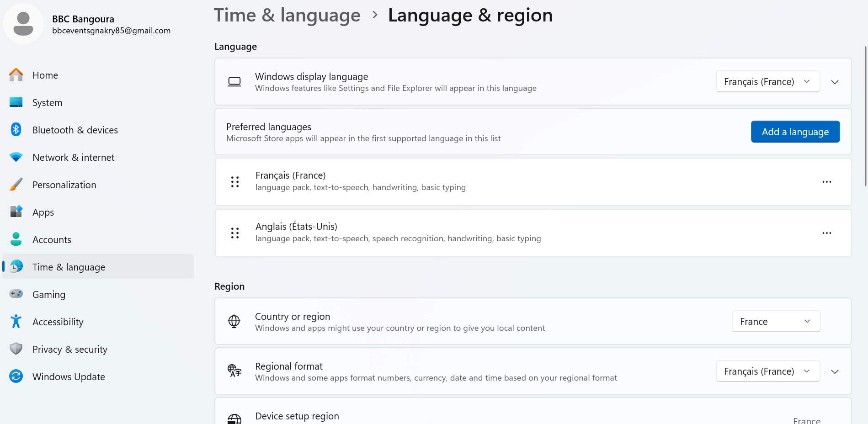Expand the Windows display language section
The width and height of the screenshot is (868, 424).
(835, 82)
